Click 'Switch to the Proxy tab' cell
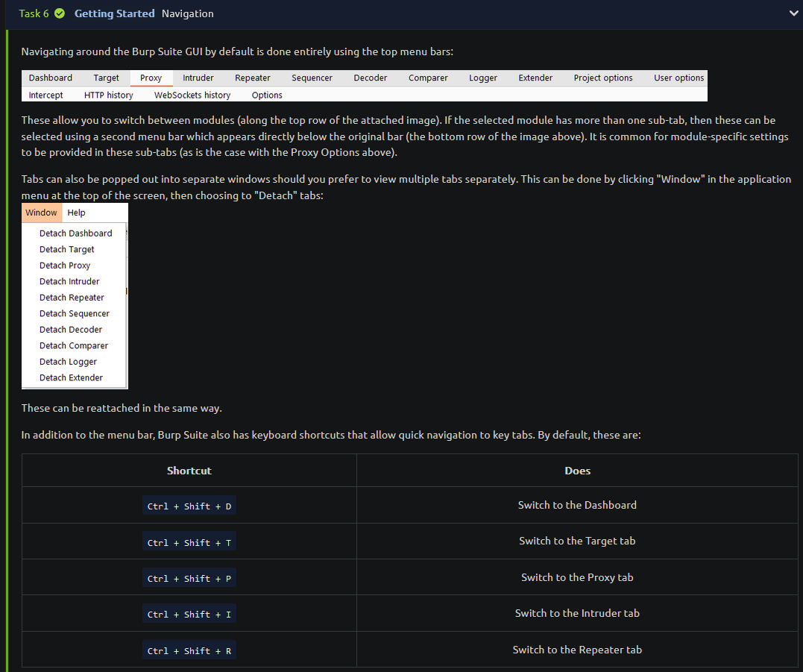This screenshot has width=803, height=672. click(577, 577)
